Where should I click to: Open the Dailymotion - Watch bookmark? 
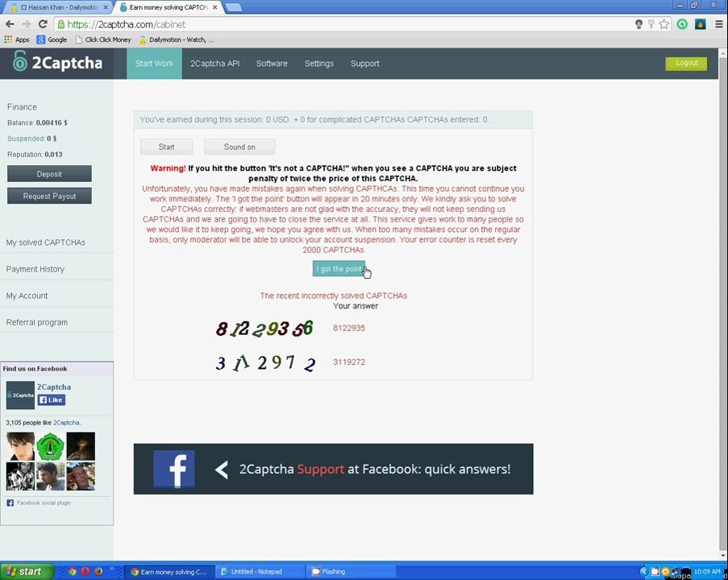[x=177, y=39]
